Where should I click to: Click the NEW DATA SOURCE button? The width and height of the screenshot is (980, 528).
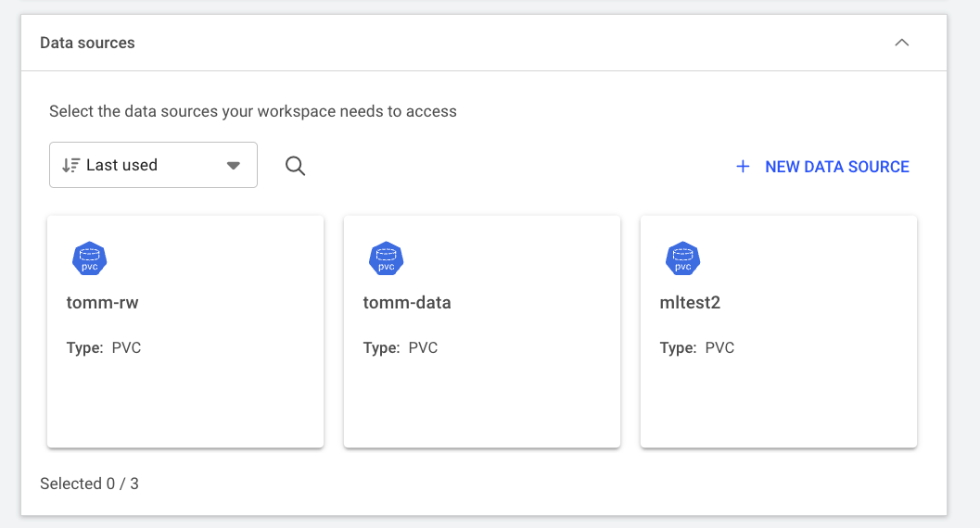[836, 167]
